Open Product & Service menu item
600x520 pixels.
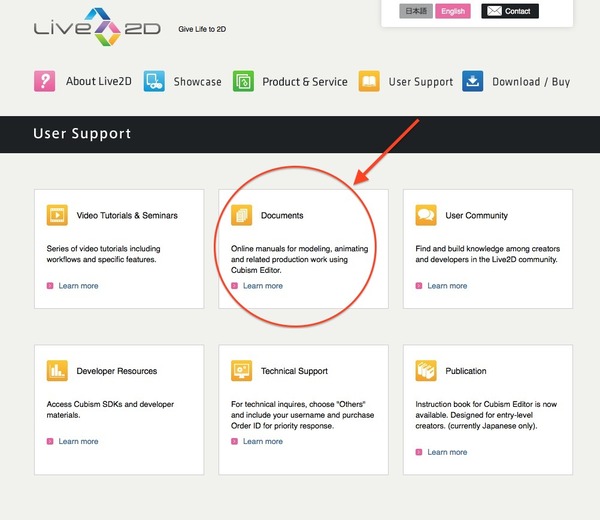click(305, 82)
